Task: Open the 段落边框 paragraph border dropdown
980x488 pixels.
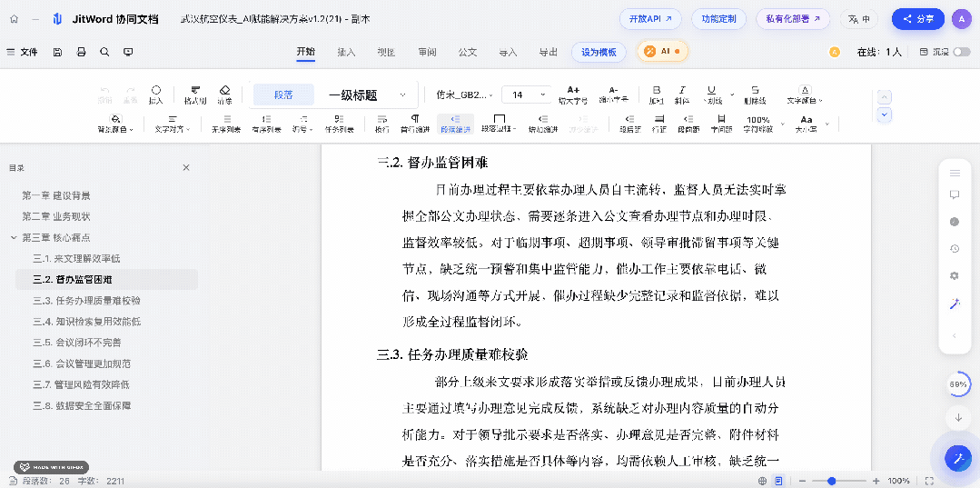Action: coord(500,124)
